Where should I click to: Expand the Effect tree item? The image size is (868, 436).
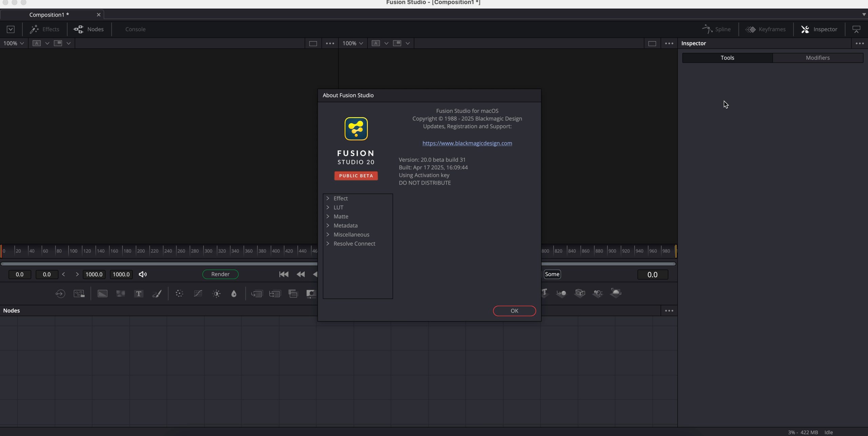click(x=328, y=198)
